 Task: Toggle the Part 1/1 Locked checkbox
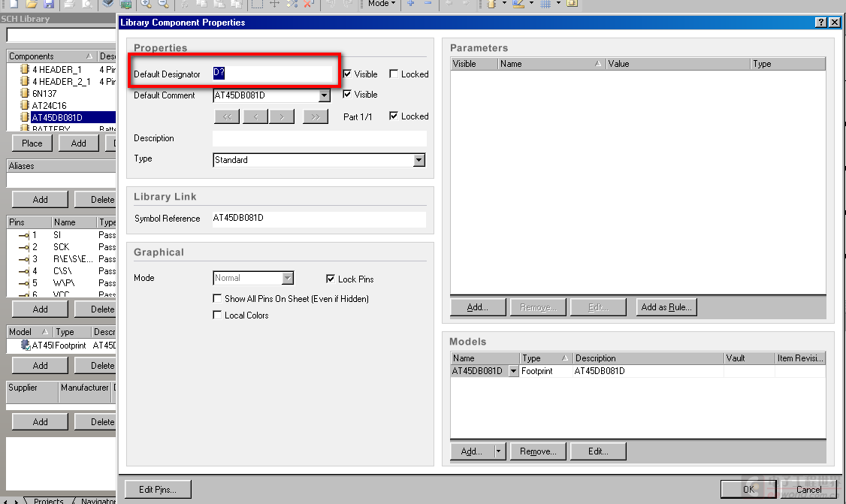(x=394, y=116)
